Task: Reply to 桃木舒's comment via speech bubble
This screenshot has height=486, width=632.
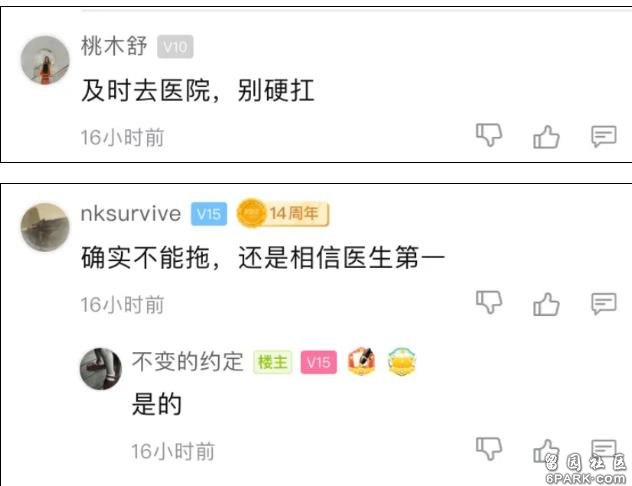Action: point(604,136)
